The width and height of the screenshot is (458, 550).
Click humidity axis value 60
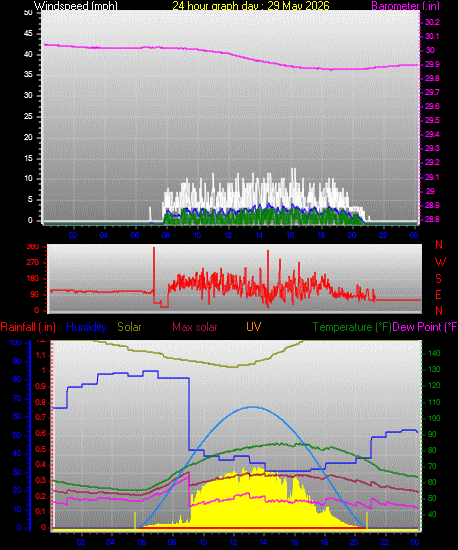click(x=17, y=417)
